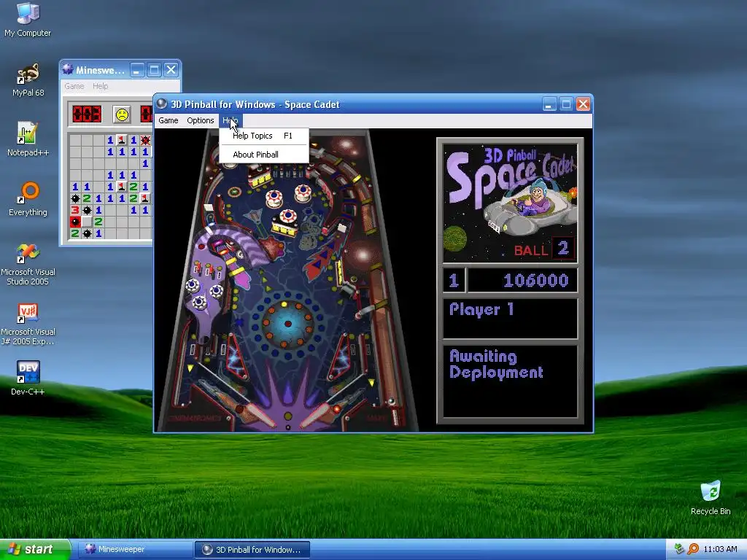The image size is (747, 560).
Task: Click the 3D Pinball title bar ball icon
Action: tap(161, 104)
